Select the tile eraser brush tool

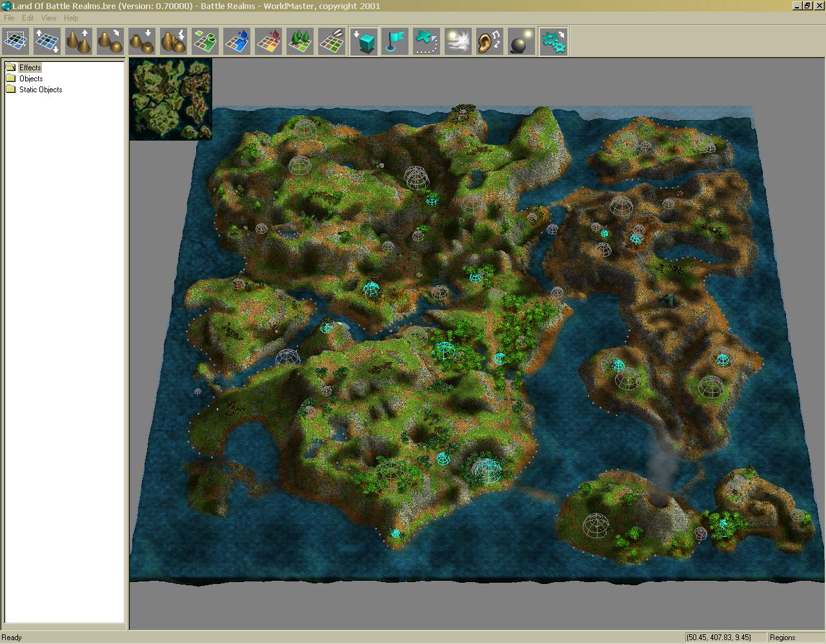click(332, 41)
